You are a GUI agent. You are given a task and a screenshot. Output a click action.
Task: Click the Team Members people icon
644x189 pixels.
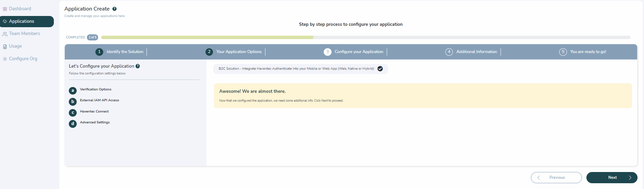point(5,34)
